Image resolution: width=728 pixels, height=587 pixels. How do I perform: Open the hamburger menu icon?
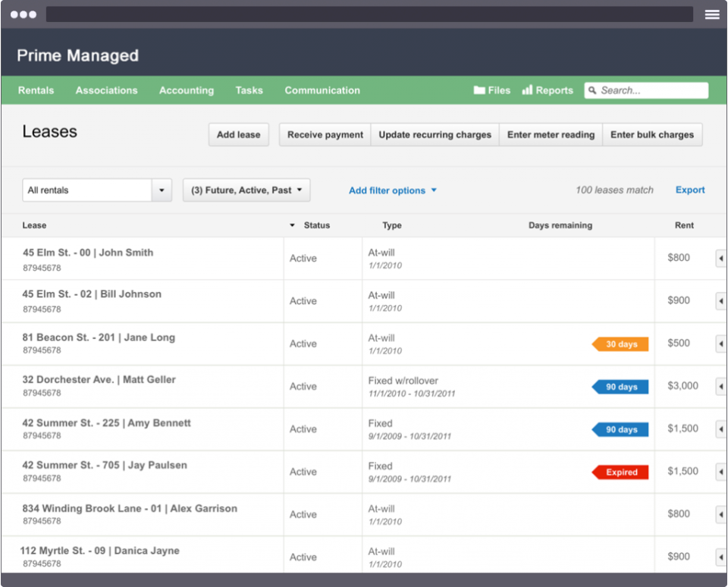[711, 14]
